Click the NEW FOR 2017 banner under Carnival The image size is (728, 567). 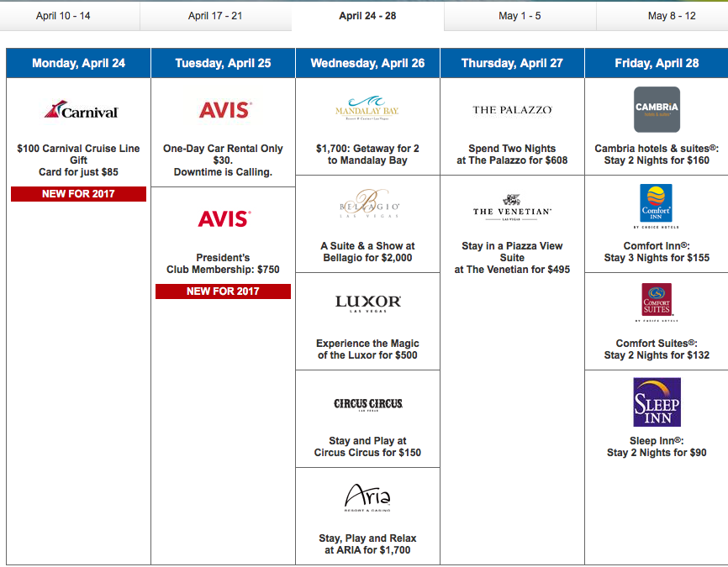[x=78, y=194]
